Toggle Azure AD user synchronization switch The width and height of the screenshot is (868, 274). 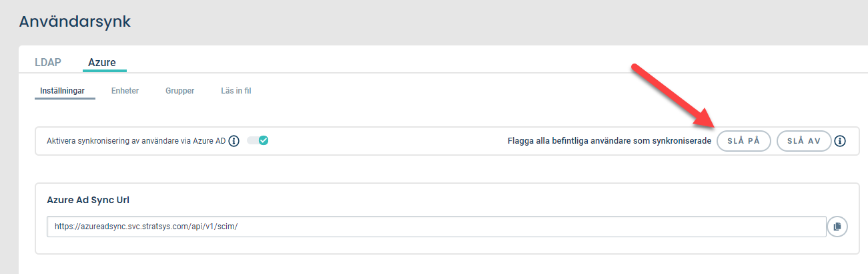point(258,141)
